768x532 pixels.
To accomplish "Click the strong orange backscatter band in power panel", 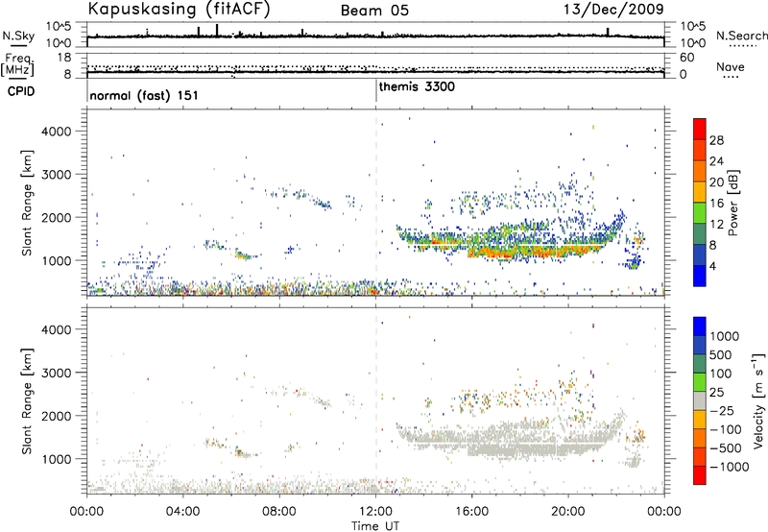I will (x=534, y=253).
